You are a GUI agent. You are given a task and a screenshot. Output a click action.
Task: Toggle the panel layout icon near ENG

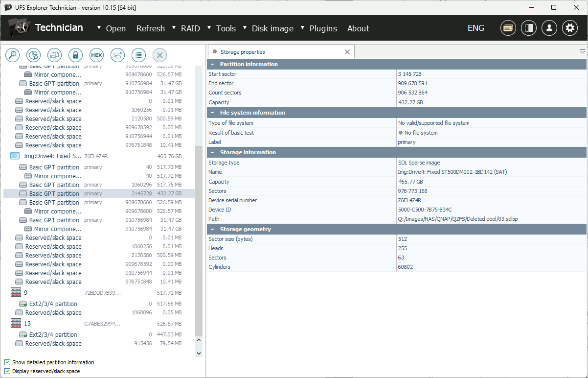coord(528,28)
